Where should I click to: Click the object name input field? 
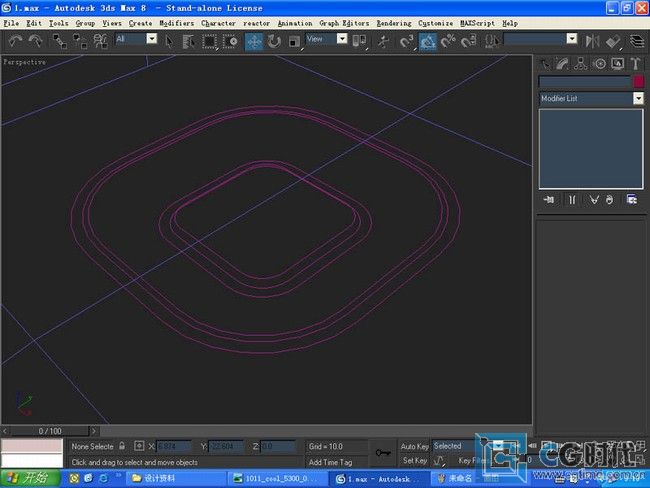click(585, 81)
